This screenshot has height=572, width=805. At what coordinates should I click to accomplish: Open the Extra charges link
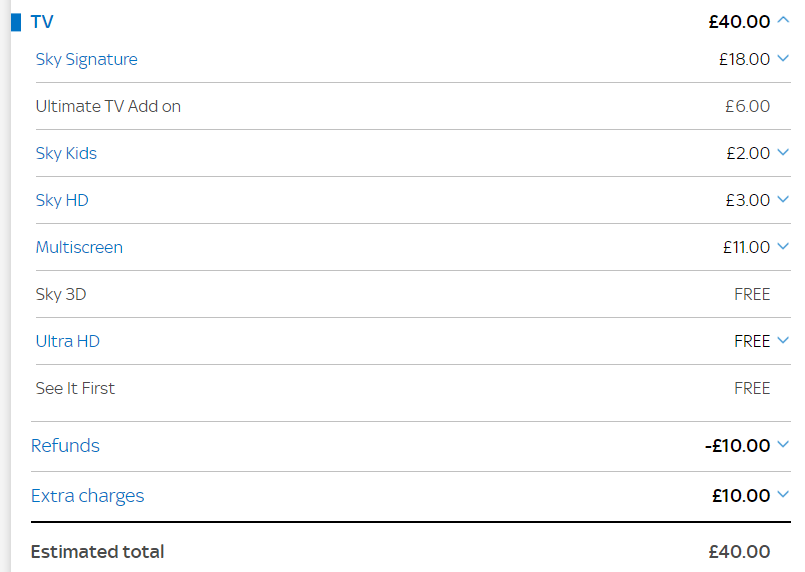pyautogui.click(x=87, y=496)
